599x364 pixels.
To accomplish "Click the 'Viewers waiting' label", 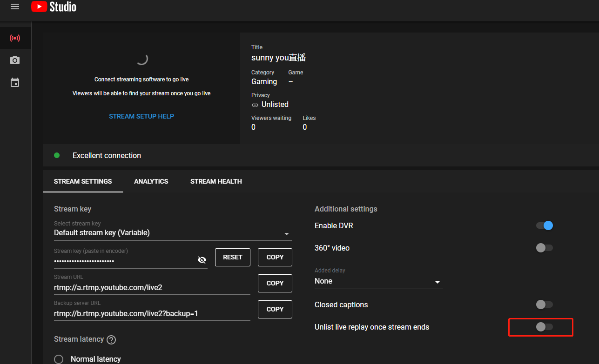I will click(x=271, y=118).
